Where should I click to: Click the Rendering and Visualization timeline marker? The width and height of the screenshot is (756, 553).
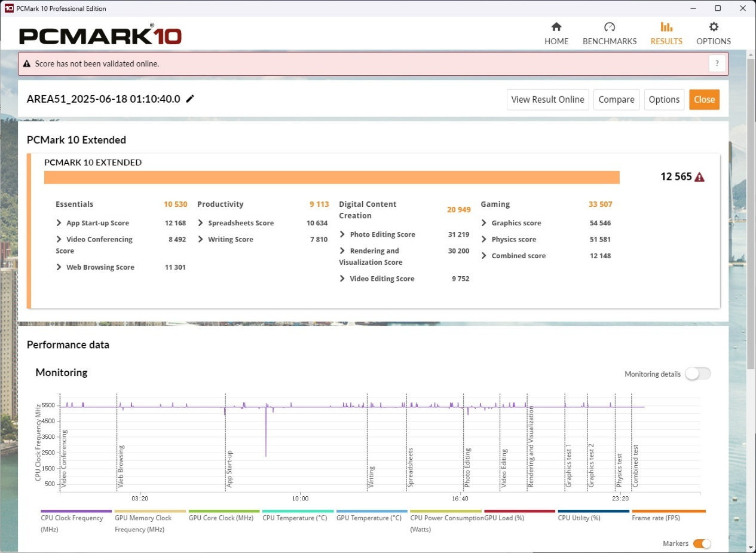[531, 447]
